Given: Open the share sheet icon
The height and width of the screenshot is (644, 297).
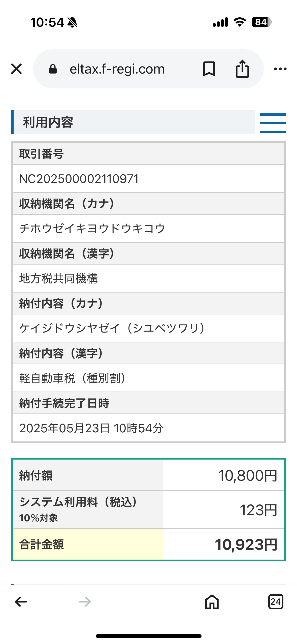Looking at the screenshot, I should coord(242,69).
